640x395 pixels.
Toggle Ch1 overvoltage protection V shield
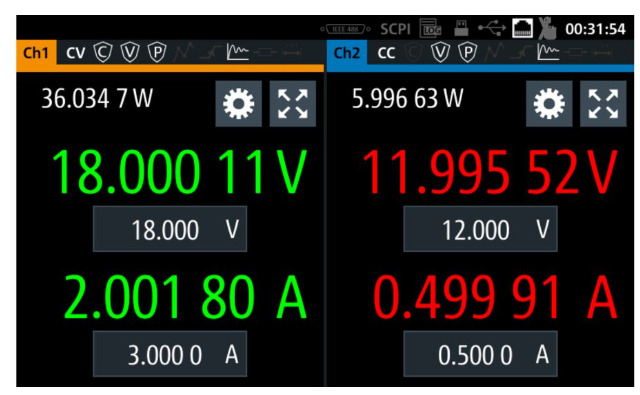tap(130, 52)
